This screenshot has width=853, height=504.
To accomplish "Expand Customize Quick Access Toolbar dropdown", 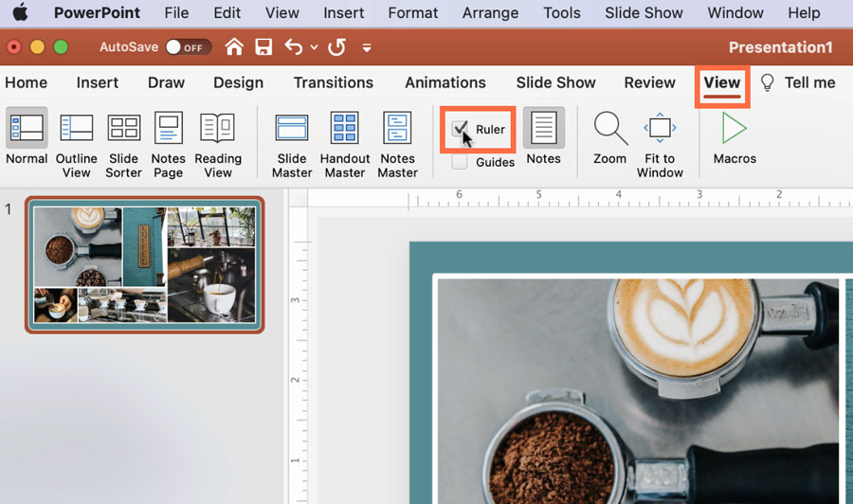I will 367,48.
